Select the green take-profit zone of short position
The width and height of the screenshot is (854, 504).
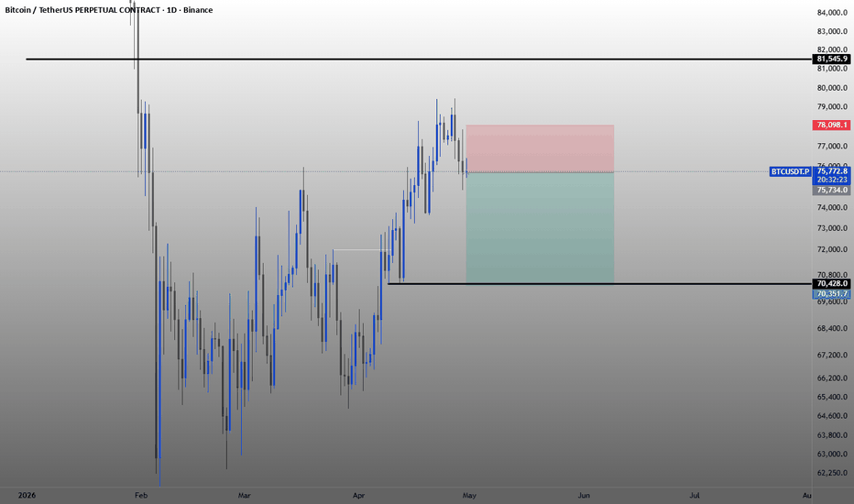(x=540, y=227)
